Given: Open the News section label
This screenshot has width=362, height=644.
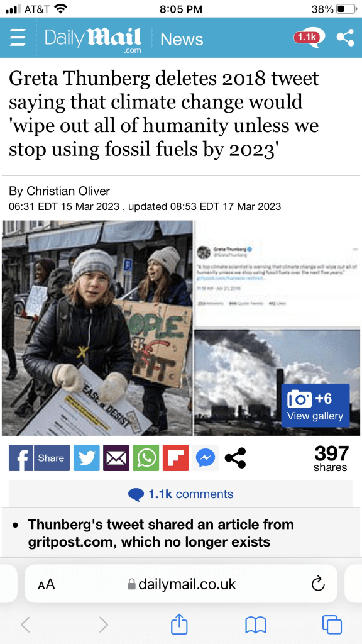Looking at the screenshot, I should 182,39.
